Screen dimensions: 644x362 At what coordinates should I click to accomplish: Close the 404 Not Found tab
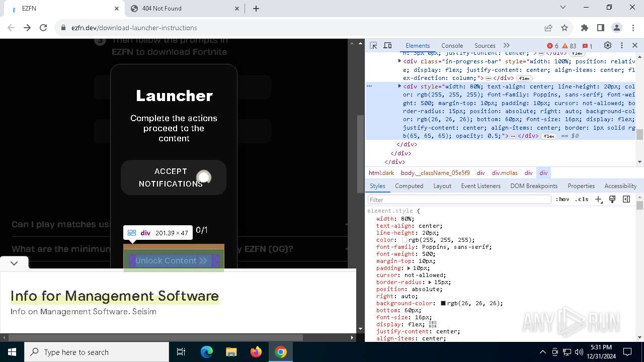237,9
